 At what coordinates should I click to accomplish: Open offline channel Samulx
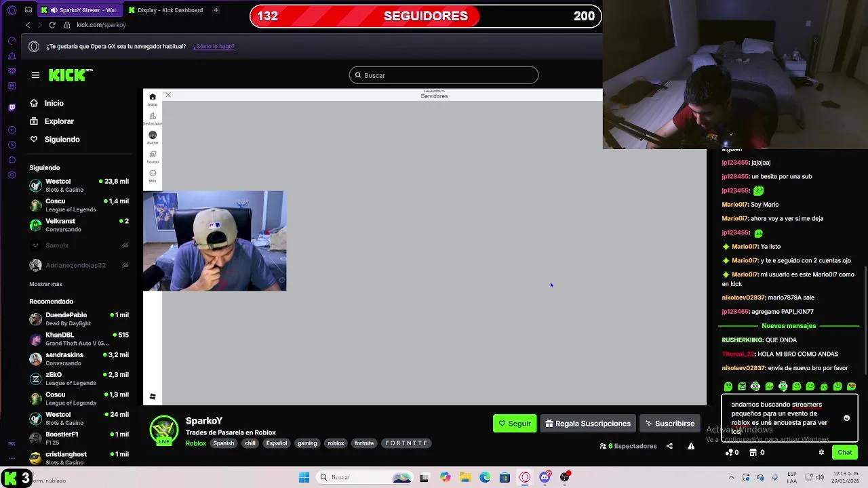pyautogui.click(x=79, y=245)
